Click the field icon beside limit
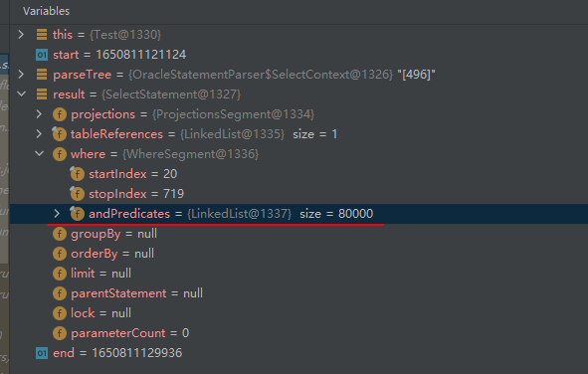The width and height of the screenshot is (588, 374). [x=60, y=274]
